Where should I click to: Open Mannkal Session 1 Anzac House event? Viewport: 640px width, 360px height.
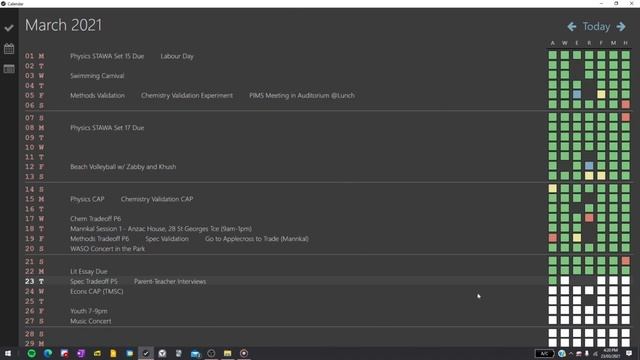(x=161, y=229)
